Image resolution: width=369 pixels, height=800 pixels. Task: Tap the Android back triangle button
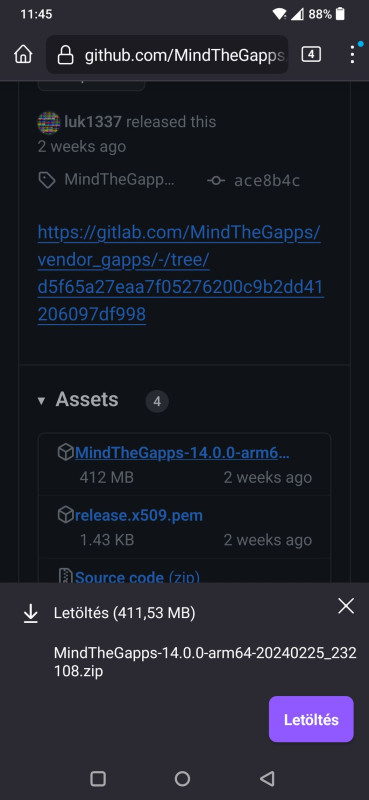267,778
